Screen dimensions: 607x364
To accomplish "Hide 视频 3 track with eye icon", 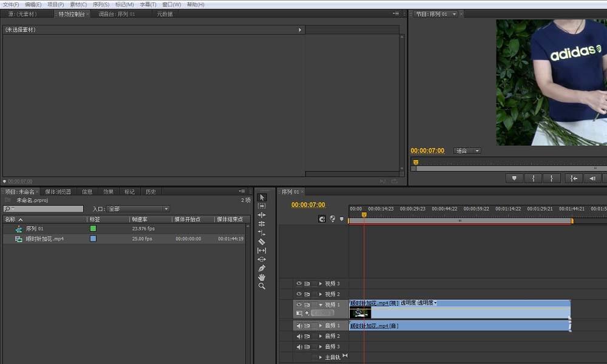I will [299, 283].
